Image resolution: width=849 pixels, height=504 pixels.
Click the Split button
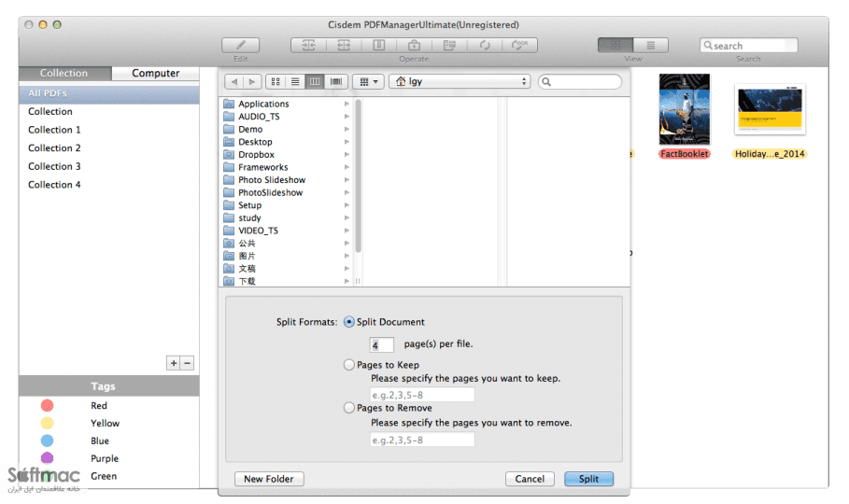coord(589,479)
